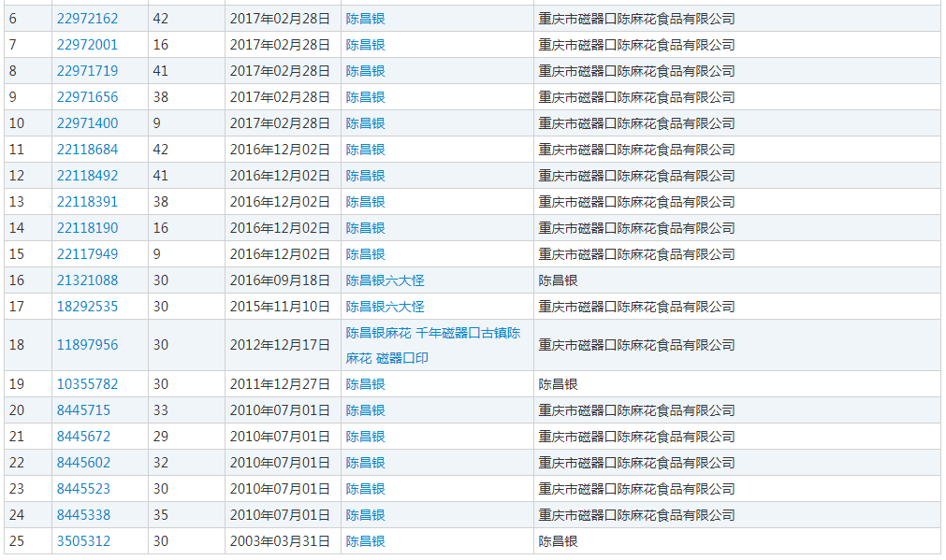This screenshot has height=560, width=946.
Task: Select applicant company name in row 17
Action: (636, 307)
